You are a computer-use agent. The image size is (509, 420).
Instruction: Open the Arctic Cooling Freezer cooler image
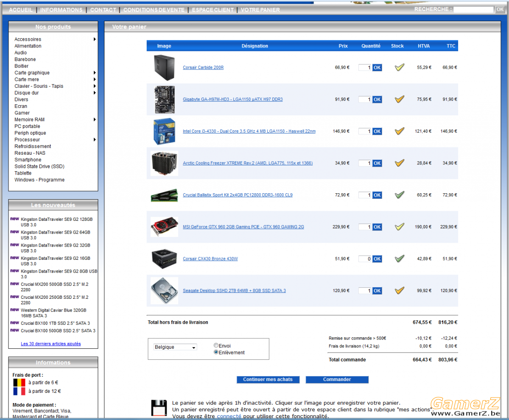(164, 163)
